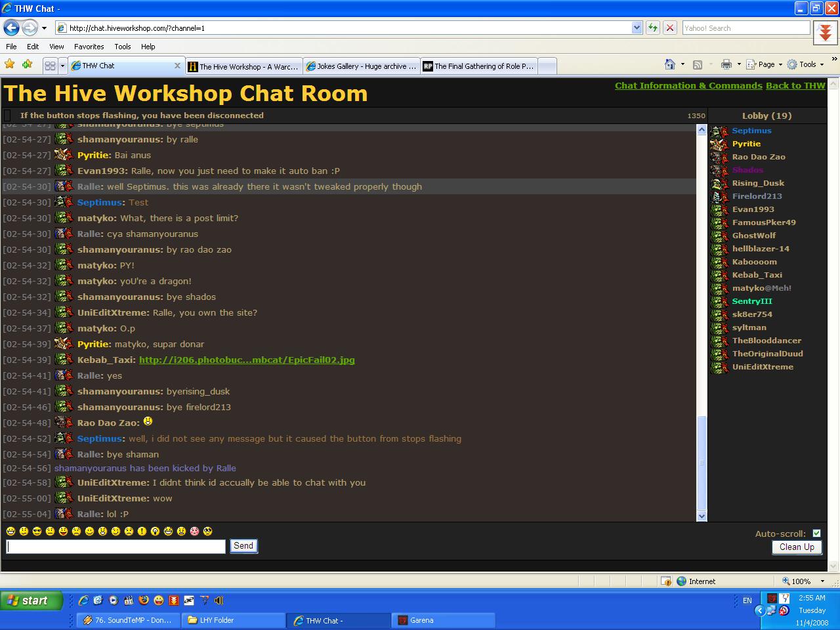The width and height of the screenshot is (840, 630).
Task: Click the Windows start button
Action: point(31,600)
